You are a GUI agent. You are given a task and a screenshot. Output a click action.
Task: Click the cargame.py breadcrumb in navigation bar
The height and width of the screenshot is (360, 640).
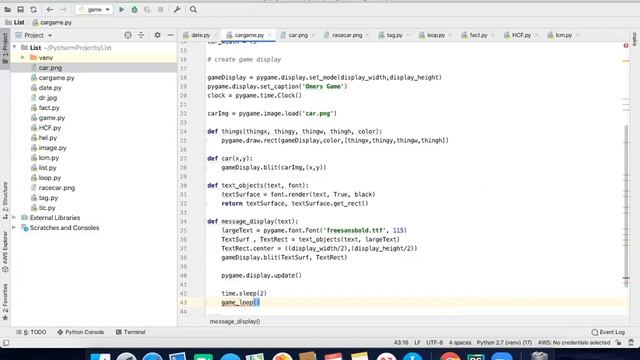(x=52, y=22)
